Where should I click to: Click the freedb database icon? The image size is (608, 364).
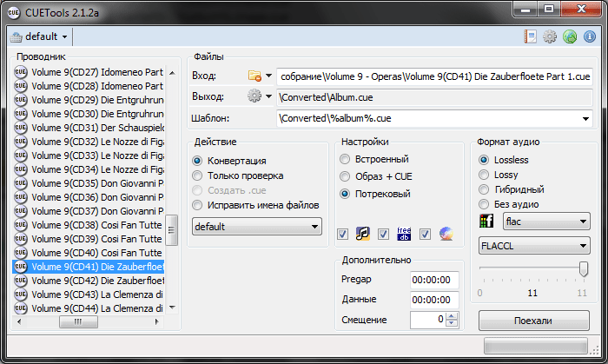404,233
